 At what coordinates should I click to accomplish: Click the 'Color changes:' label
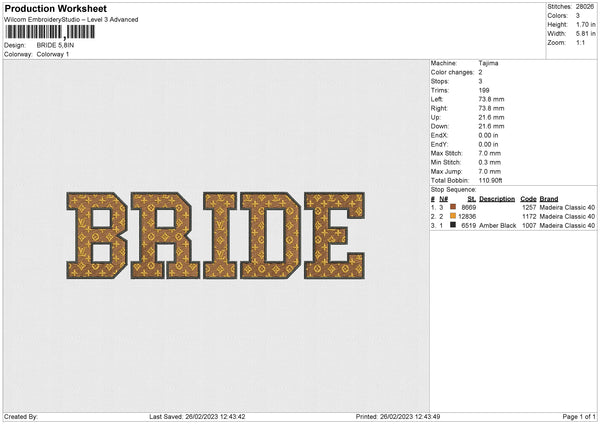pyautogui.click(x=452, y=72)
